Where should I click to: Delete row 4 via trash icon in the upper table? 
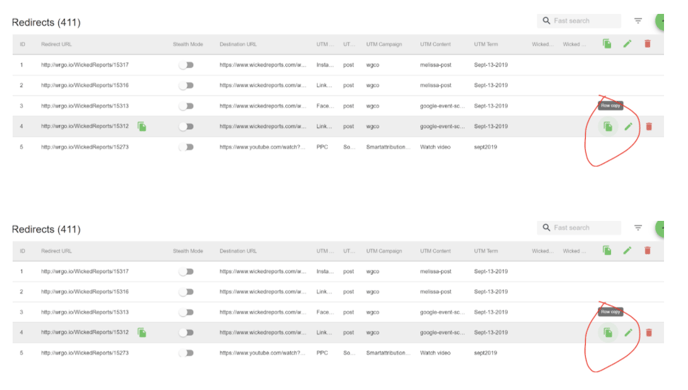point(649,126)
